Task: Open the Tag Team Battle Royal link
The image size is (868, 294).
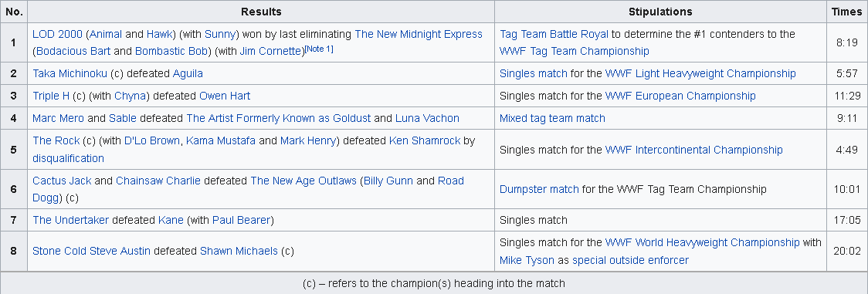Action: click(x=554, y=34)
